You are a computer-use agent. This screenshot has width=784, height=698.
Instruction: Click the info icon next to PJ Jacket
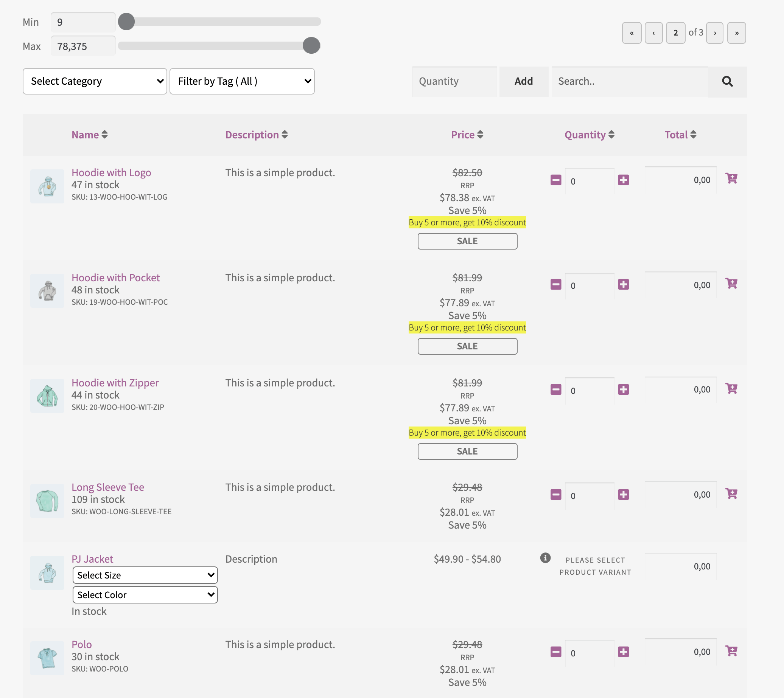pyautogui.click(x=546, y=558)
